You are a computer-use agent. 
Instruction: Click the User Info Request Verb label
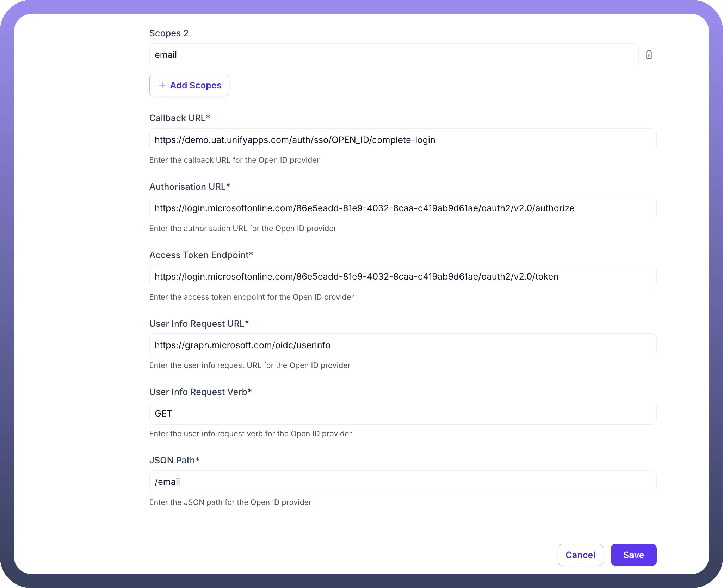pos(200,392)
